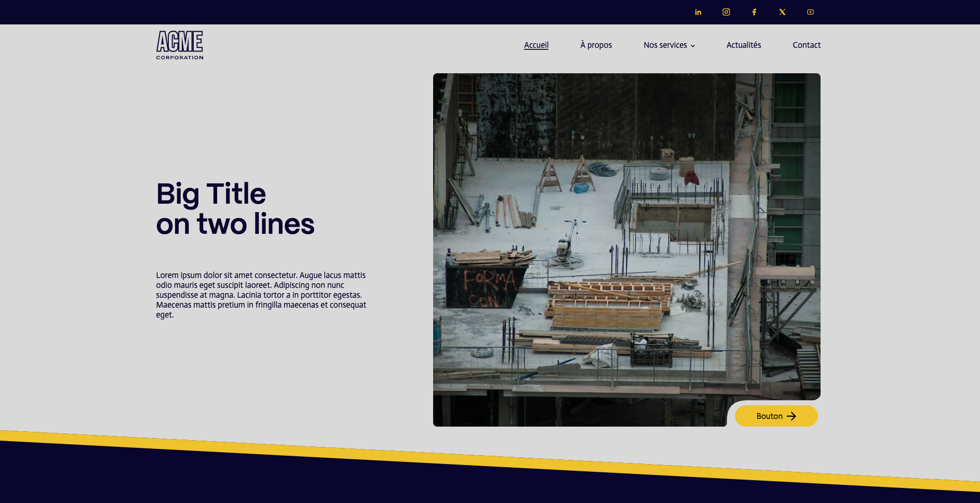Click the ACME Corporation logo
The image size is (980, 503).
(180, 42)
